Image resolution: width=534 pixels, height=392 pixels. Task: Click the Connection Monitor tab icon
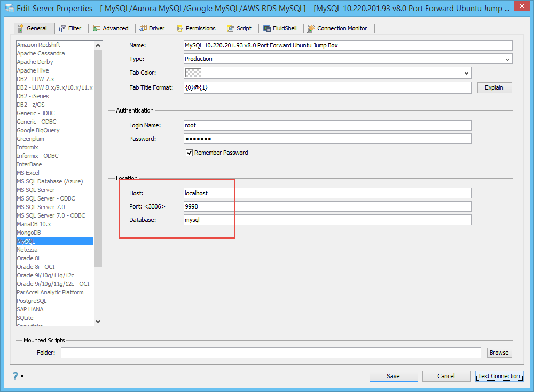coord(311,28)
